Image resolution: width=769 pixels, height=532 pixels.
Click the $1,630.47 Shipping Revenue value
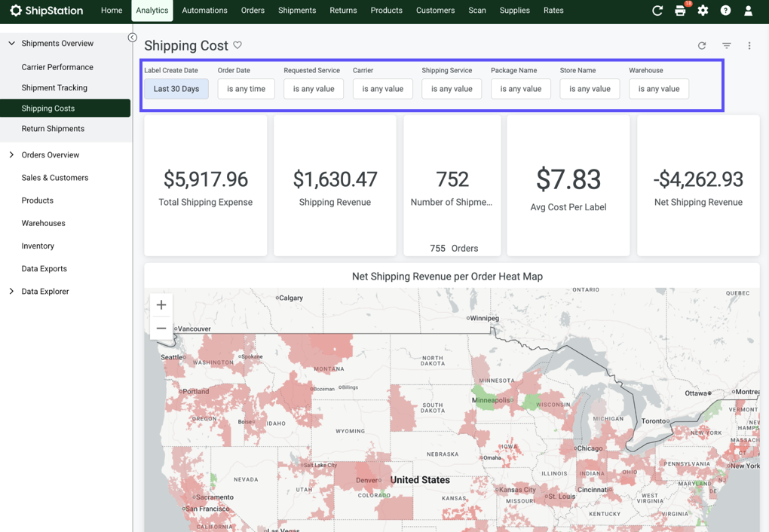click(335, 179)
